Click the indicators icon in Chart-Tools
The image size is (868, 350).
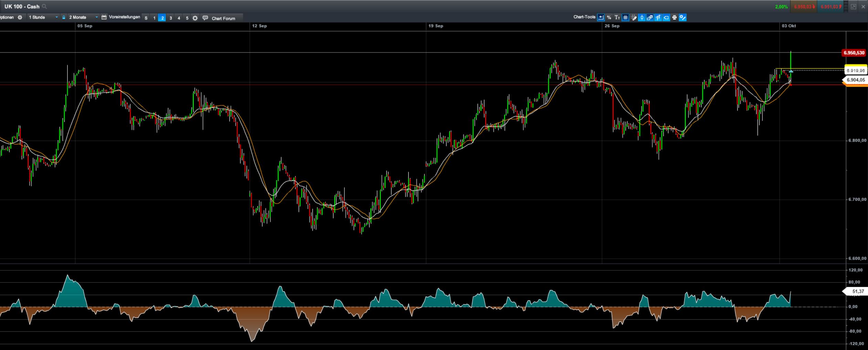click(x=657, y=17)
